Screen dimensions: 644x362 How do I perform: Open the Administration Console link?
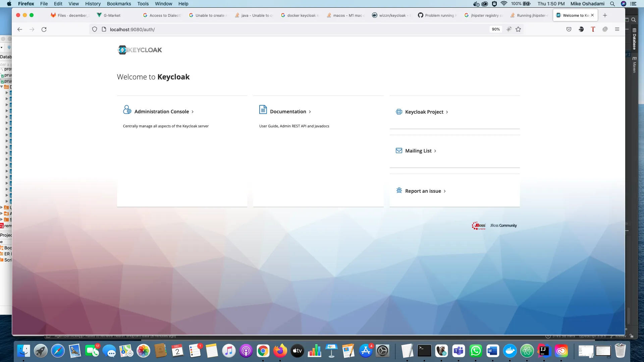(x=162, y=112)
